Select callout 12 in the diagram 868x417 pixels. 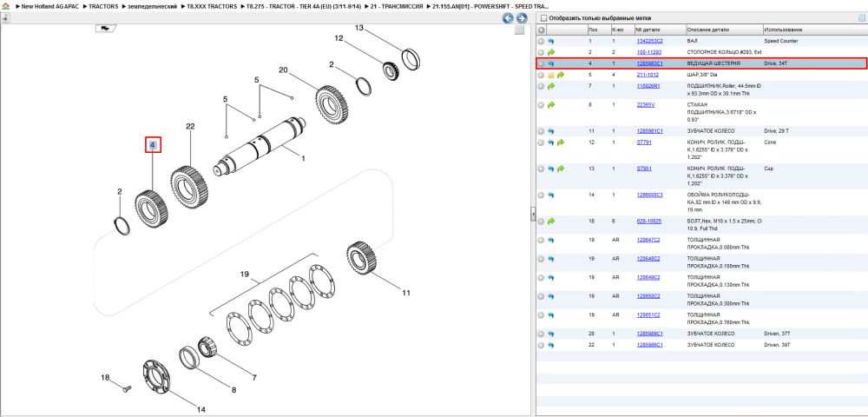pos(339,38)
